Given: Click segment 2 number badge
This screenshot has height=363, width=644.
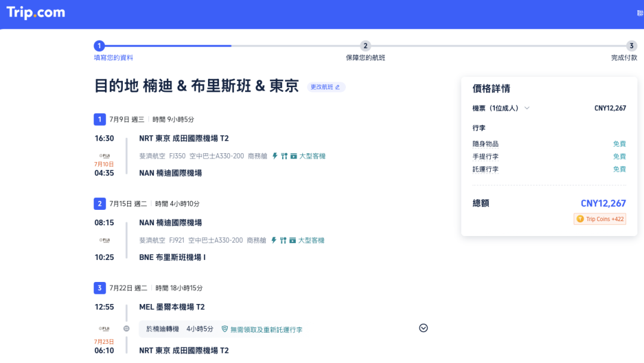Looking at the screenshot, I should click(x=100, y=204).
